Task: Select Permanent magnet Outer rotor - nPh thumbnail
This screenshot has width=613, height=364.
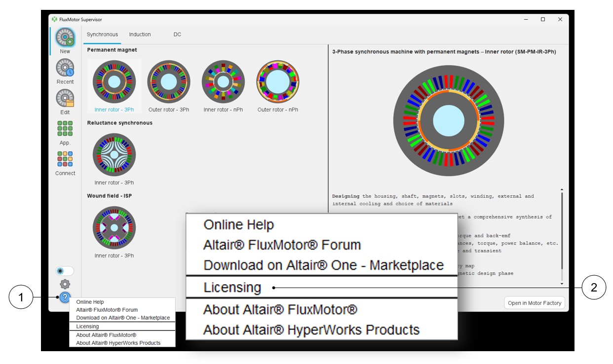Action: (x=278, y=82)
